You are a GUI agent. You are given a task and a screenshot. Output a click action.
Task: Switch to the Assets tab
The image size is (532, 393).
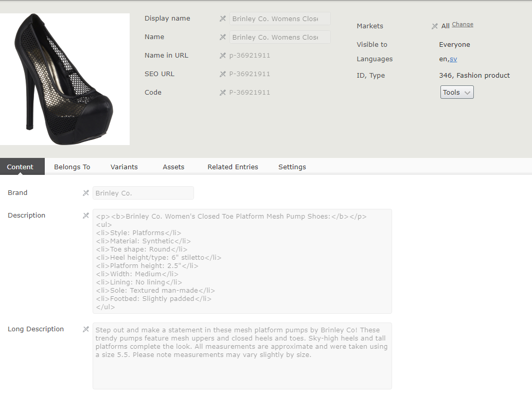pyautogui.click(x=173, y=167)
